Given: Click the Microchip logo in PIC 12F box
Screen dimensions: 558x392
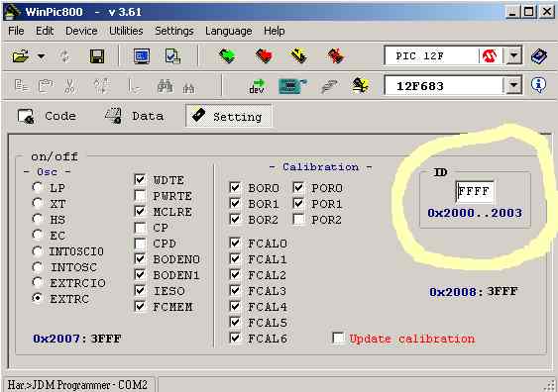Looking at the screenshot, I should [490, 55].
